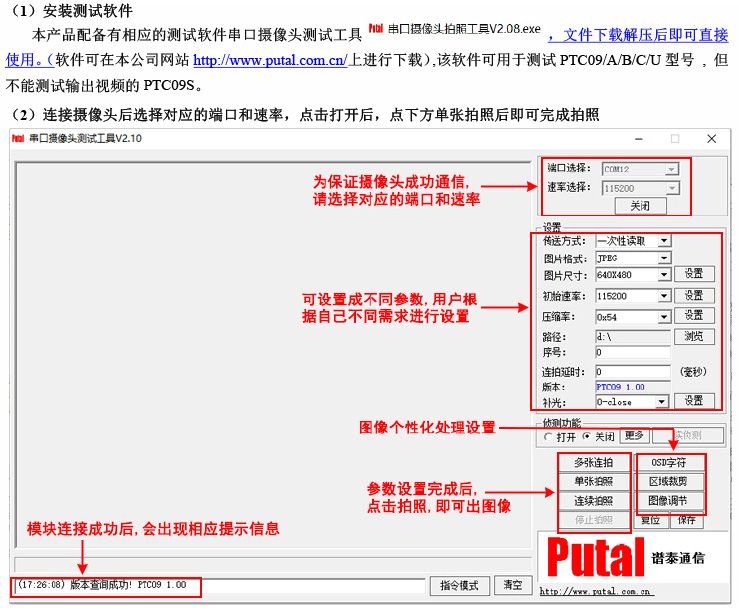
Task: Click the 路径 path input field
Action: 632,337
